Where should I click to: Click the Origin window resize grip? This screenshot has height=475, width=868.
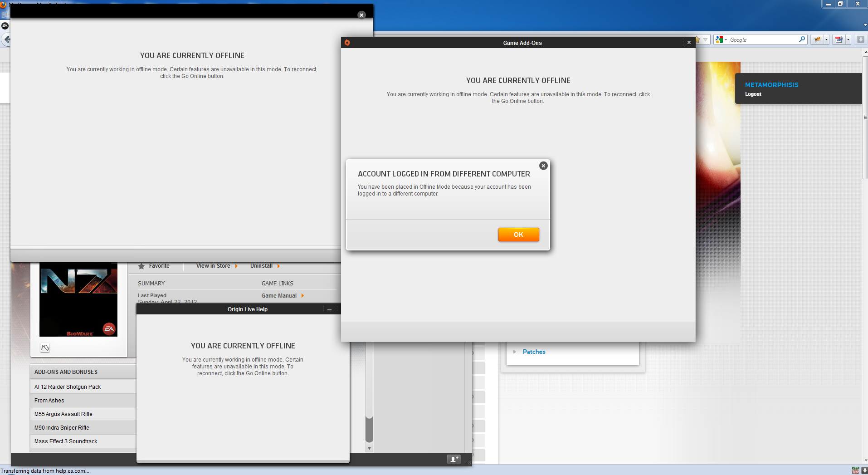pos(468,462)
